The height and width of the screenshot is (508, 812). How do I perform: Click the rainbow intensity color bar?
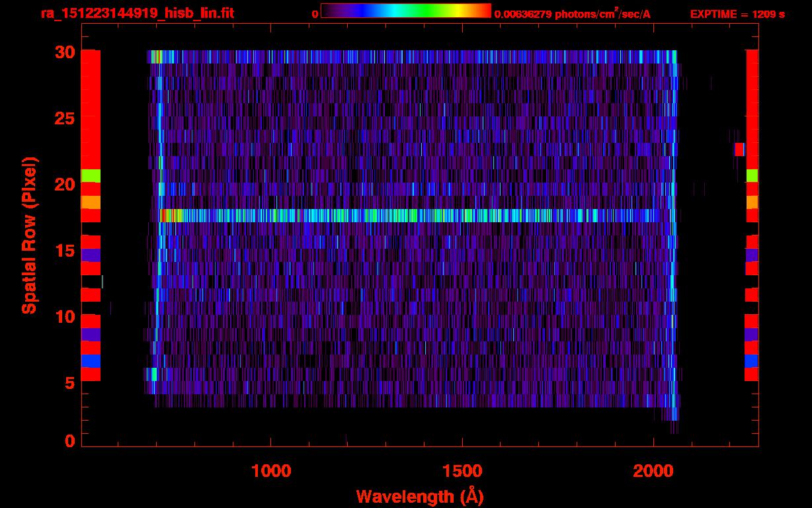(x=406, y=11)
